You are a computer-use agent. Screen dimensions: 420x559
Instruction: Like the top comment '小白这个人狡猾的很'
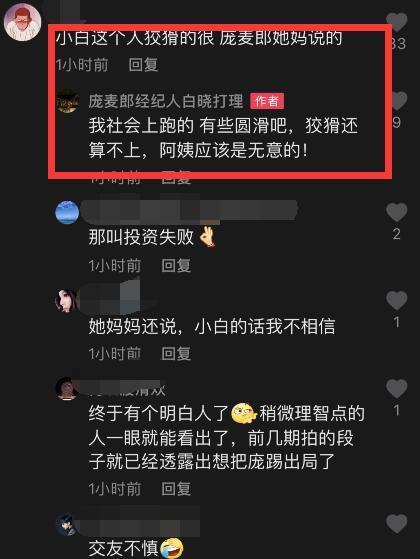399,22
